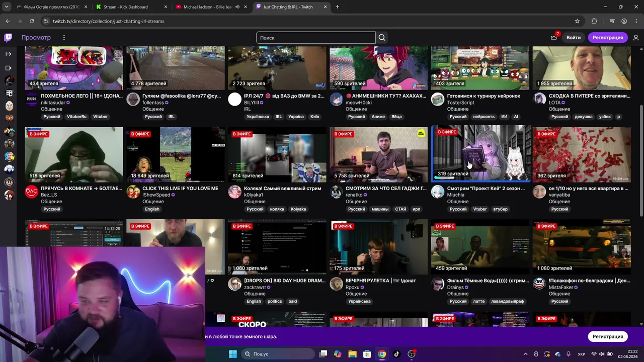This screenshot has height=362, width=644.
Task: Click the camera followed-channels icon in sidebar
Action: (9, 68)
